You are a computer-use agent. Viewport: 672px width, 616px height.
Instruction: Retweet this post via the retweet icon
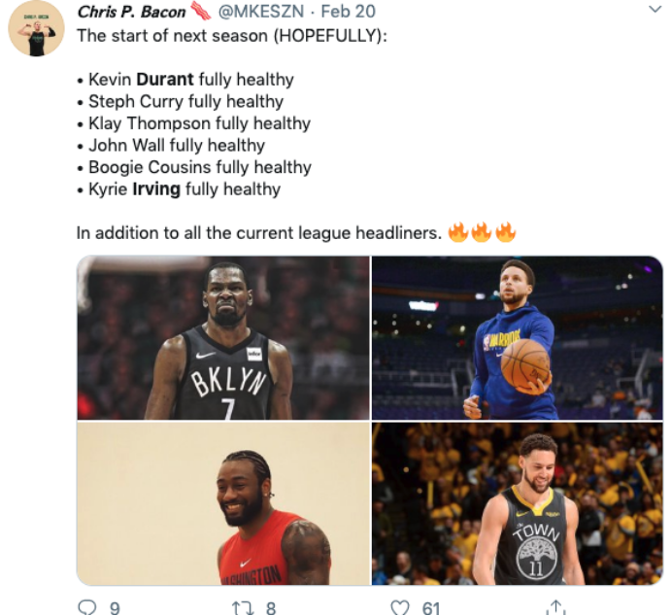point(243,608)
